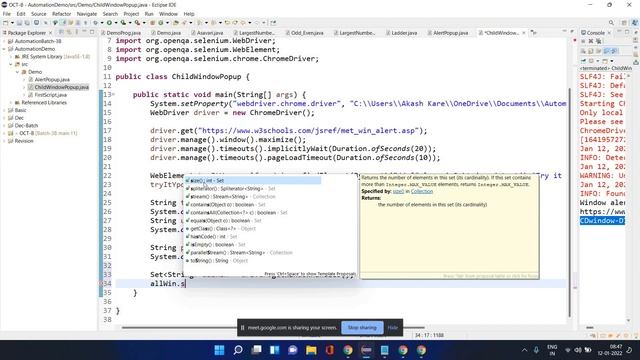Open the Window menu
Screen dimensions: 640x360
click(168, 14)
